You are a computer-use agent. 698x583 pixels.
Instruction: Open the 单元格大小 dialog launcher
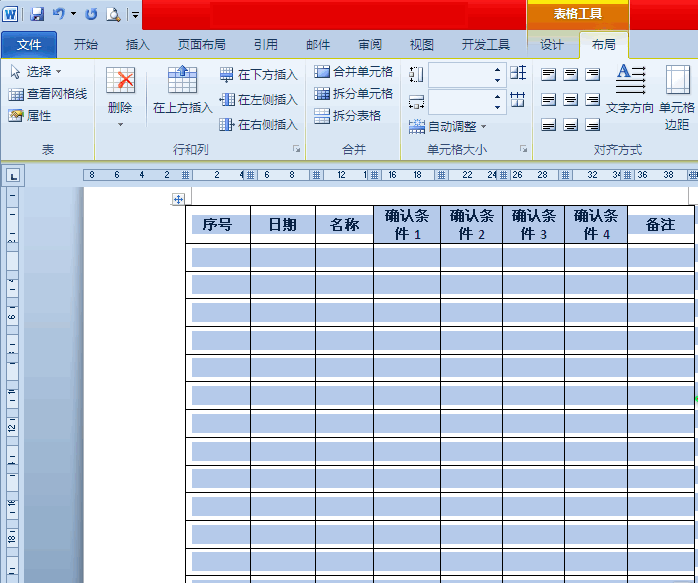[524, 149]
